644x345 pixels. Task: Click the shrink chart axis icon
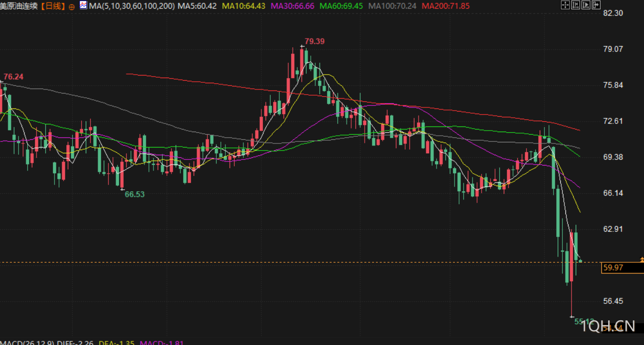(x=576, y=5)
